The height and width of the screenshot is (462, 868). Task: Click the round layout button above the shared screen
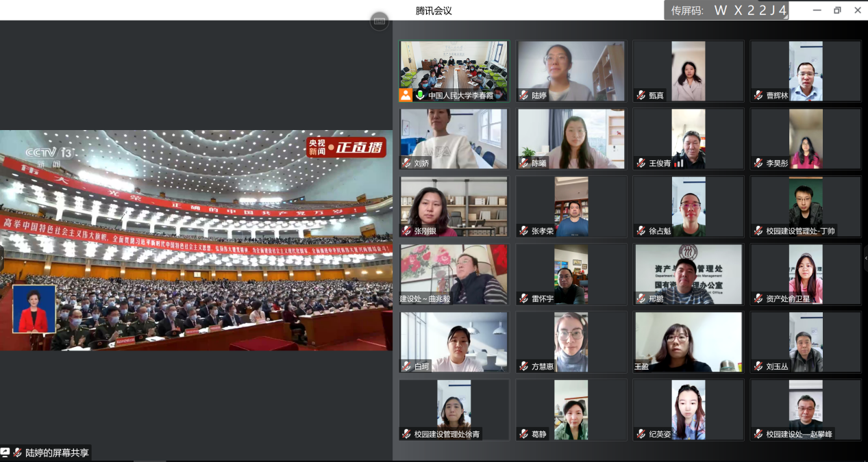(x=380, y=21)
